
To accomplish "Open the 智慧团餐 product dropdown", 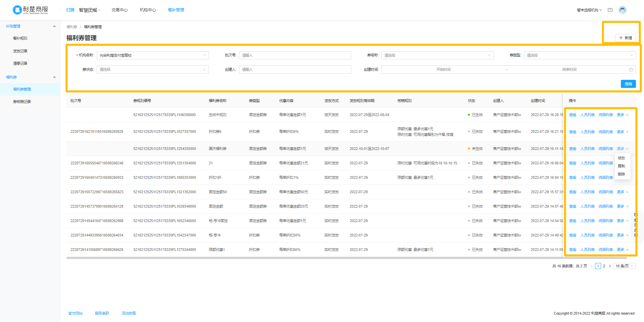I will click(90, 10).
